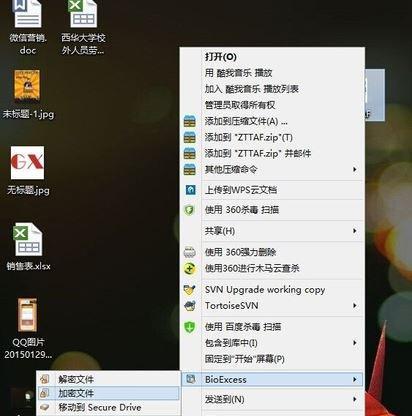Click the shredder icon beside 使用 360强力删除
Viewport: 412px width, 416px height.
pyautogui.click(x=189, y=252)
